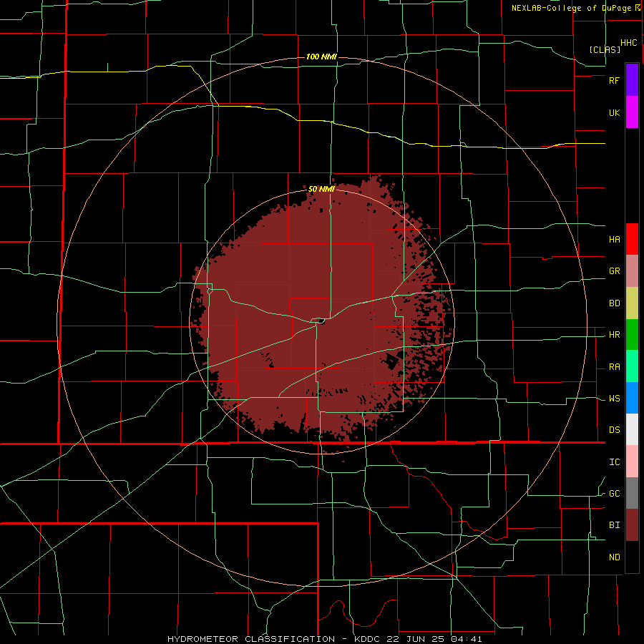Click the green HR legend color swatch
This screenshot has width=644, height=644.
(x=632, y=335)
